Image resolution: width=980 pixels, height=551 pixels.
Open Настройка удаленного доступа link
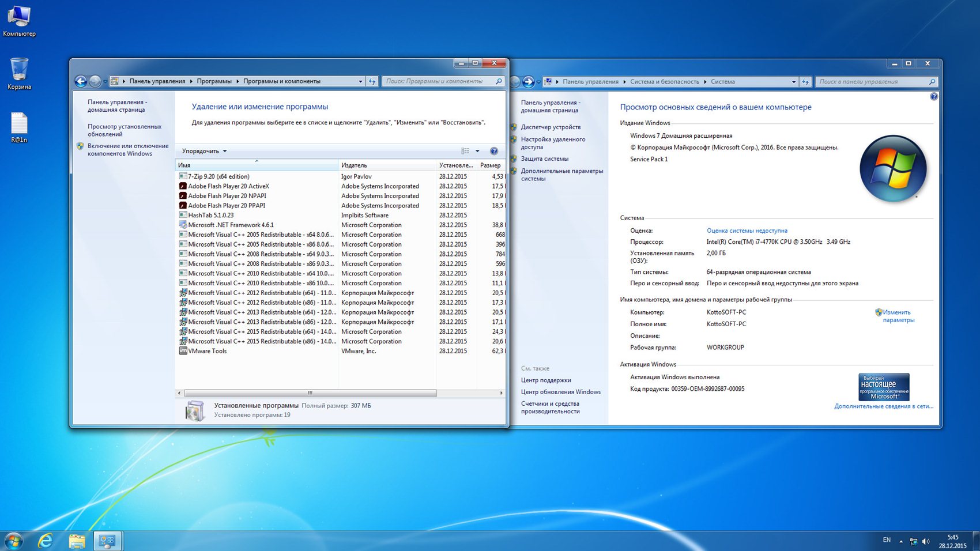(553, 143)
